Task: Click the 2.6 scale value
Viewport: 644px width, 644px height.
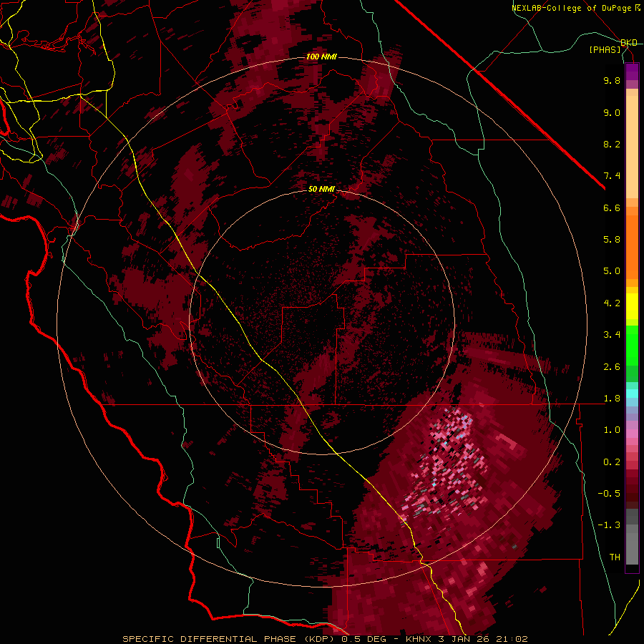Action: [x=612, y=367]
